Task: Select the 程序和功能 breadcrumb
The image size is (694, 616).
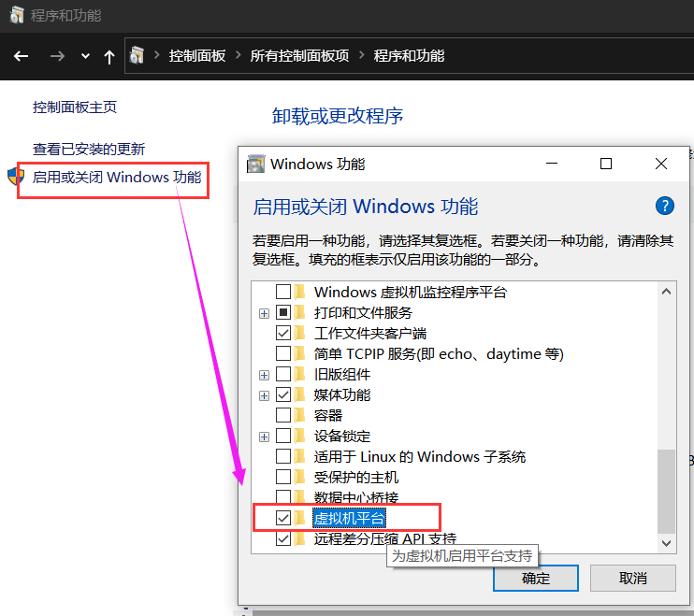Action: tap(409, 56)
